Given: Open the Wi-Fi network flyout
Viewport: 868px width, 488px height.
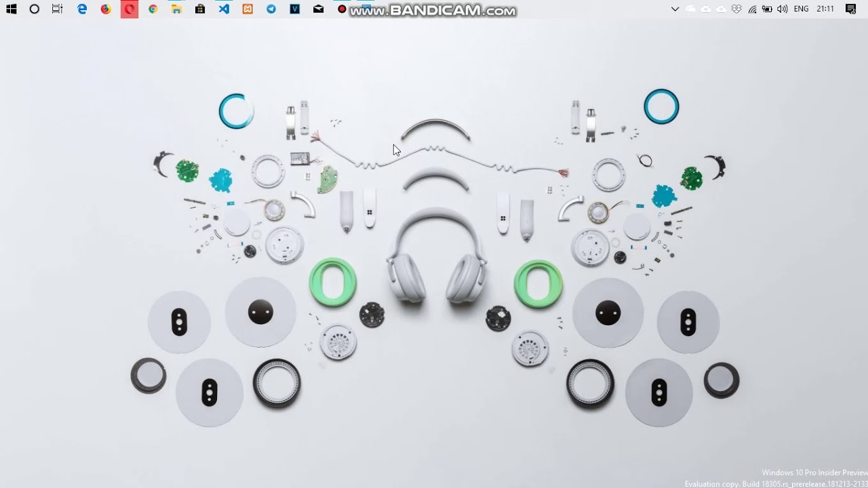Looking at the screenshot, I should click(753, 9).
